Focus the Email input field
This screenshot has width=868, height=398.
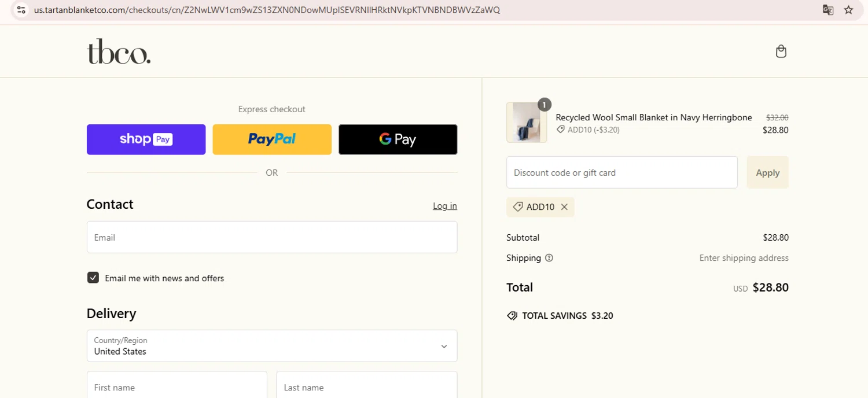(x=272, y=237)
